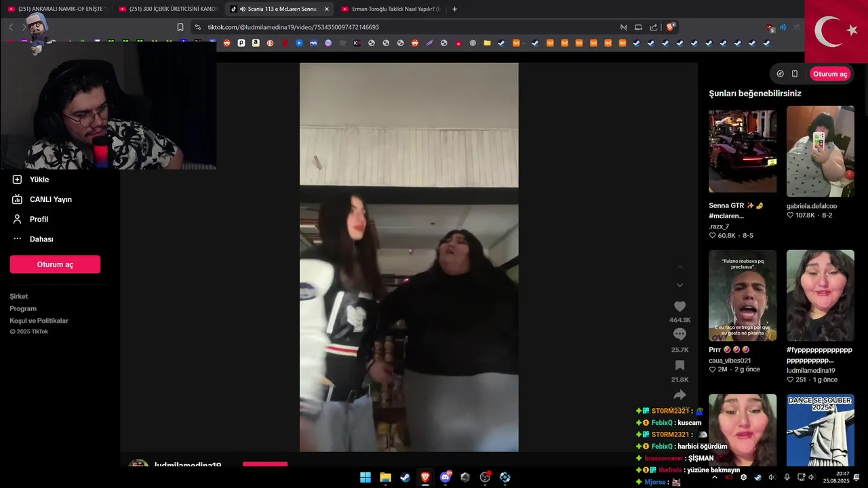This screenshot has width=868, height=488.
Task: Open Profil in the sidebar
Action: tap(31, 219)
